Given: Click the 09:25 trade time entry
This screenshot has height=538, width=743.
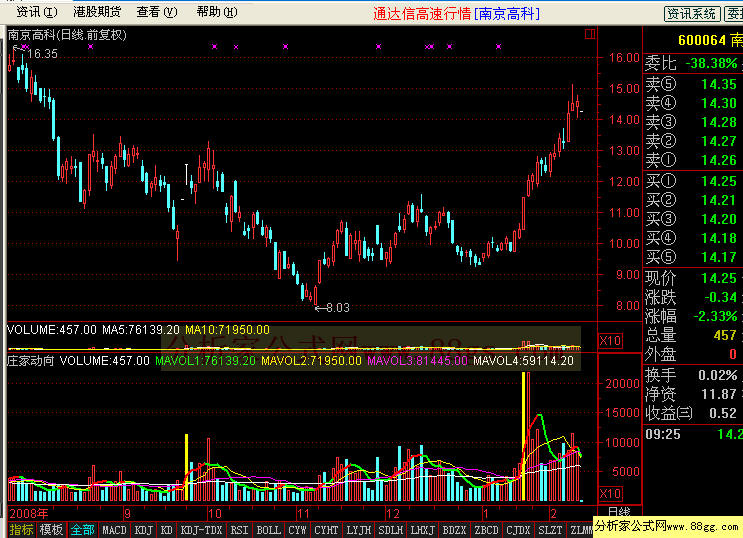Looking at the screenshot, I should pos(663,434).
